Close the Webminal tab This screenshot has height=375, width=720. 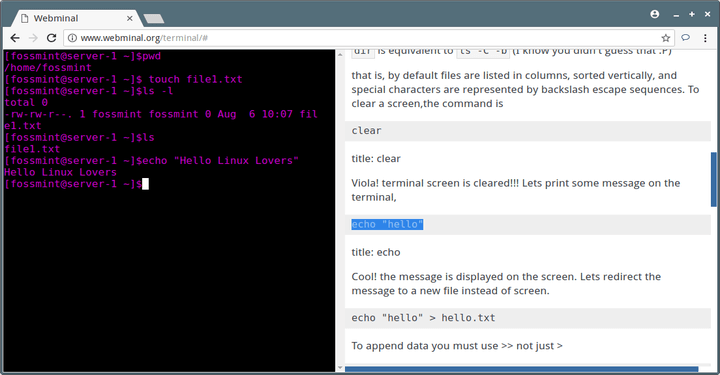(129, 18)
